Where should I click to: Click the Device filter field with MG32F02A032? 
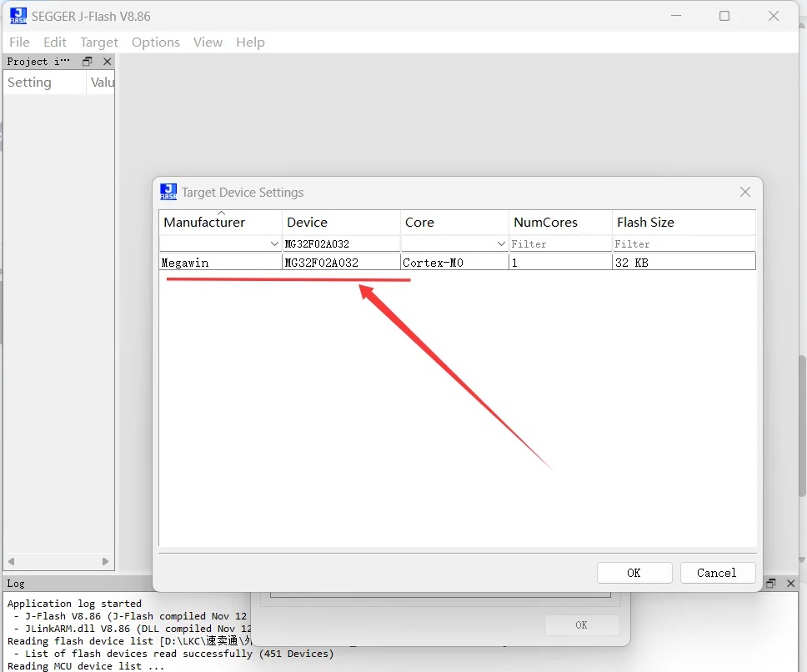point(341,243)
